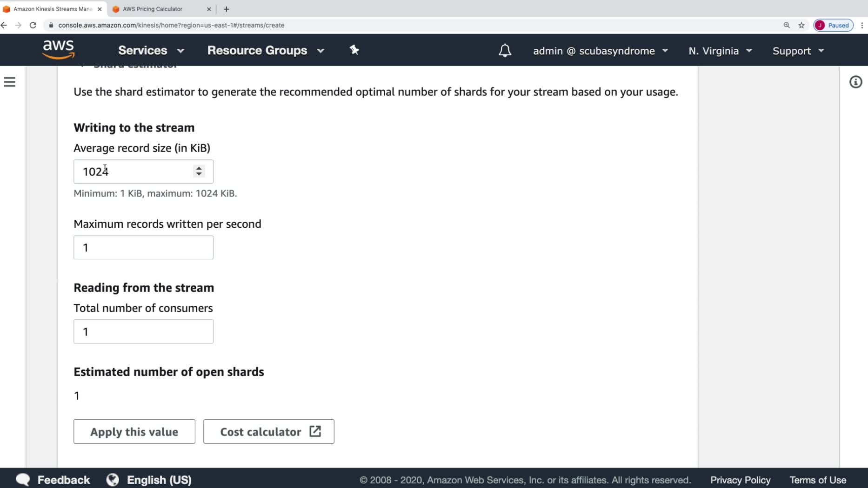Viewport: 868px width, 488px height.
Task: Focus the Maximum records written per second field
Action: 143,248
